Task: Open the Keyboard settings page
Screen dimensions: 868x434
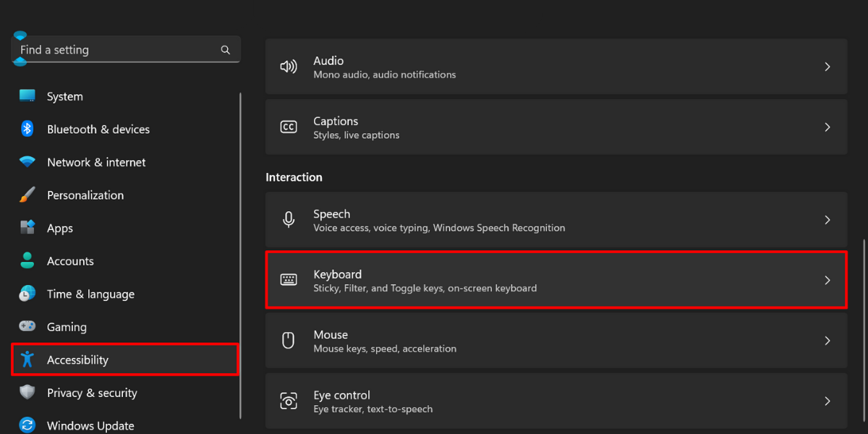Action: 556,280
